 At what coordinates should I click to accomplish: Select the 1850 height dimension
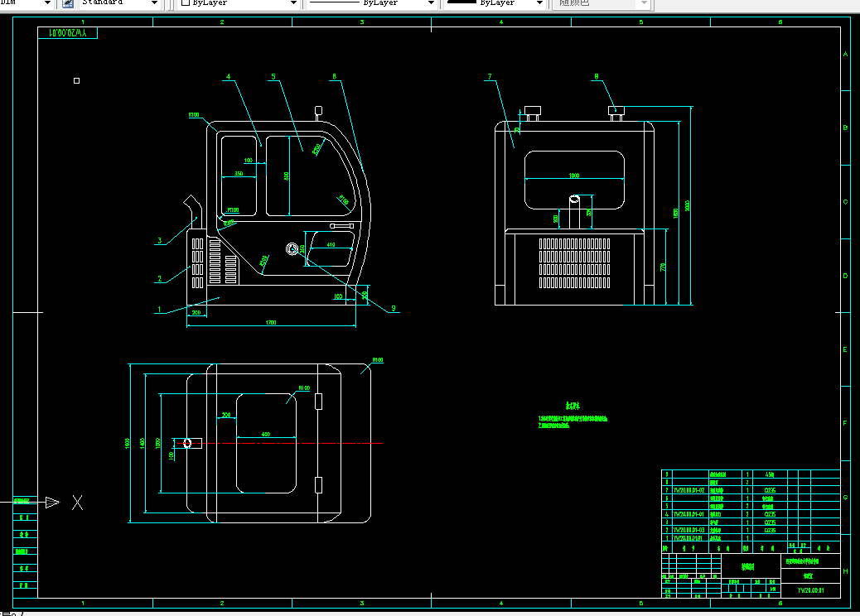675,213
